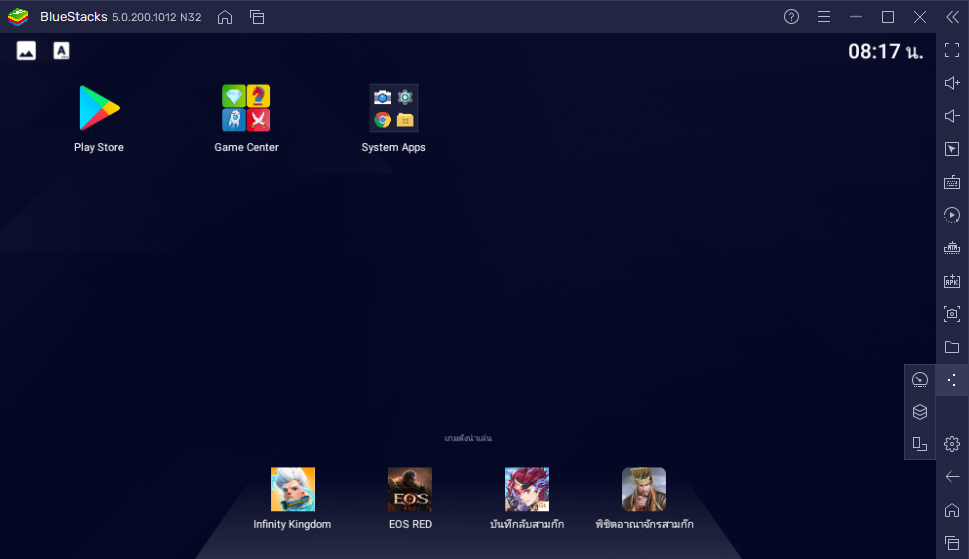Open the macro recorder play icon
Image resolution: width=969 pixels, height=559 pixels.
(x=952, y=215)
